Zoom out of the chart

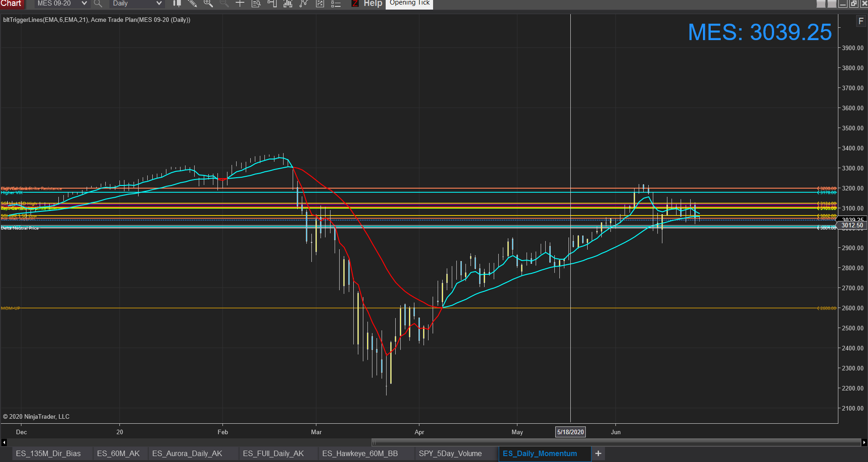[x=224, y=4]
